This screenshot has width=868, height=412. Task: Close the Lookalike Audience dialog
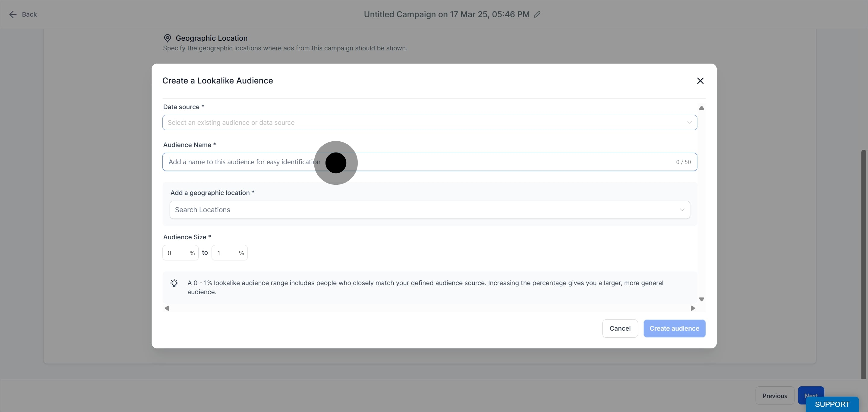pos(700,81)
